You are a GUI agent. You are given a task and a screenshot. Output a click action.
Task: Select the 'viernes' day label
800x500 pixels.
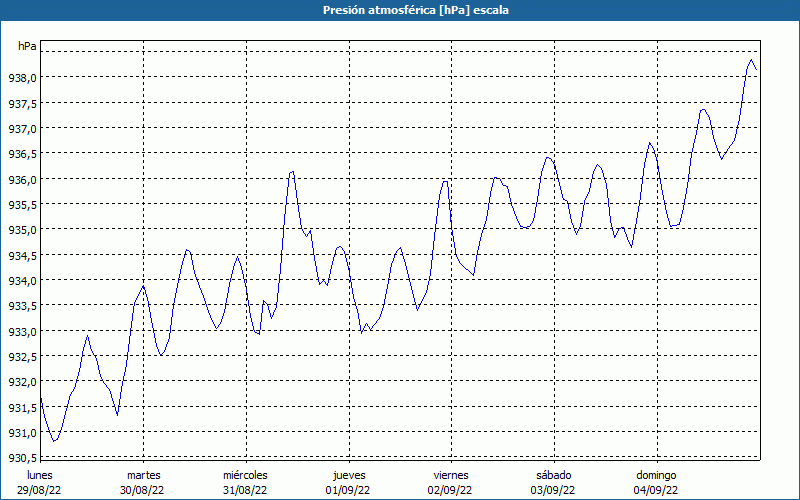click(451, 475)
